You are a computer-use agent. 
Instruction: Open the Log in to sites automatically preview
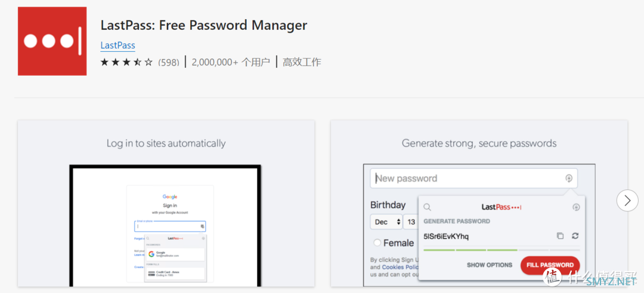click(166, 203)
